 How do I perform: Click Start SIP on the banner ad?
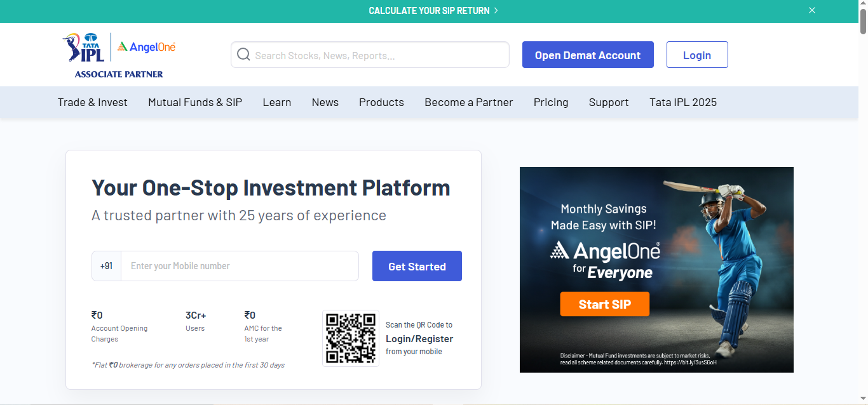[x=604, y=305]
